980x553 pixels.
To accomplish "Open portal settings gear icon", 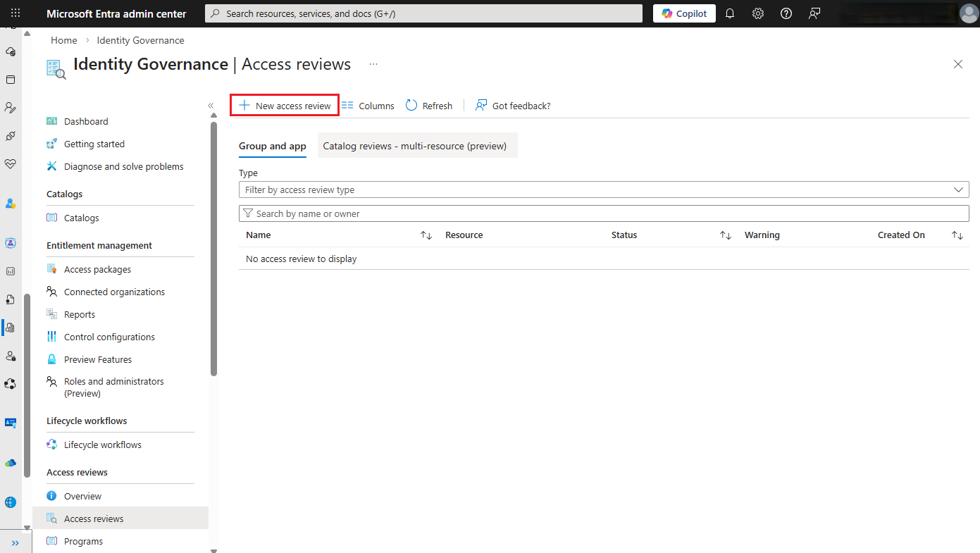I will point(758,13).
